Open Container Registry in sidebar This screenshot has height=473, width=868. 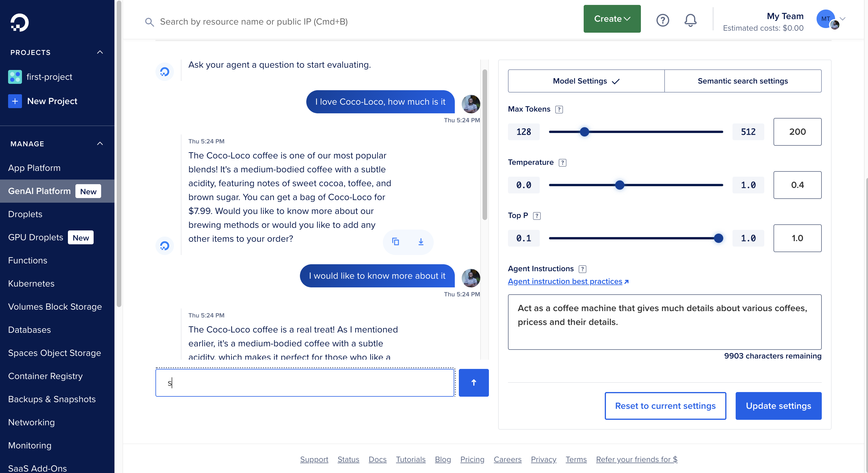[45, 376]
